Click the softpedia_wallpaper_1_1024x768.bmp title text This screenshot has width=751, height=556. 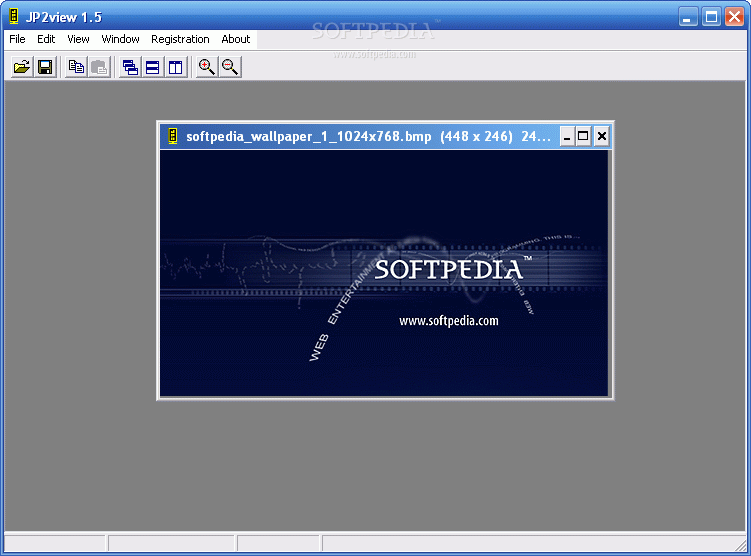308,136
